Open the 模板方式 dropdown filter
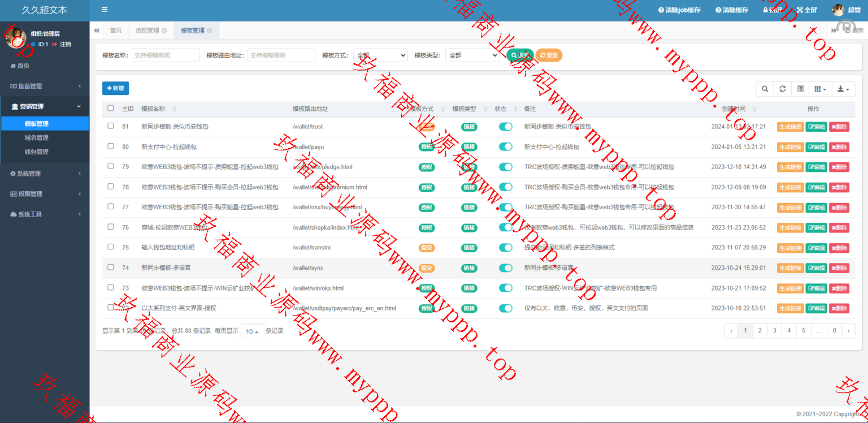This screenshot has height=423, width=868. point(380,55)
